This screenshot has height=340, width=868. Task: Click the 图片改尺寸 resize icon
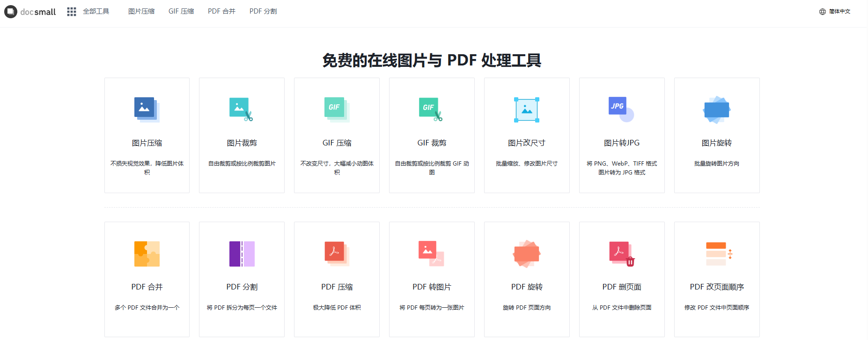pos(527,110)
